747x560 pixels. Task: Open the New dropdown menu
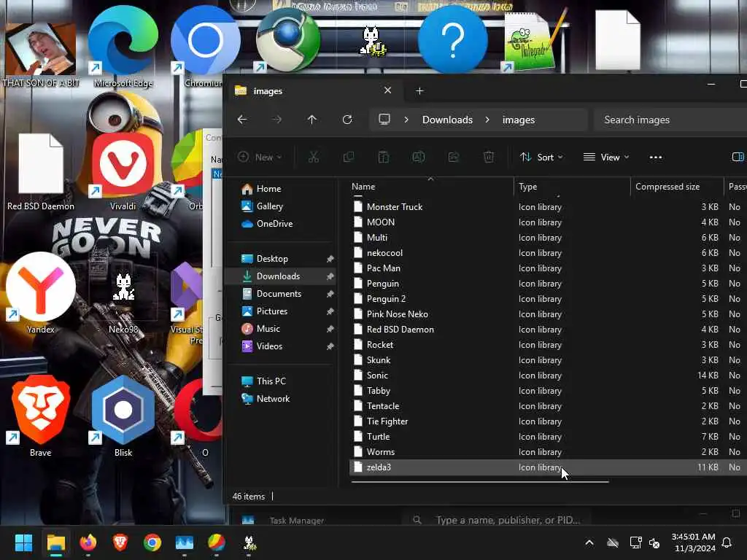coord(260,157)
